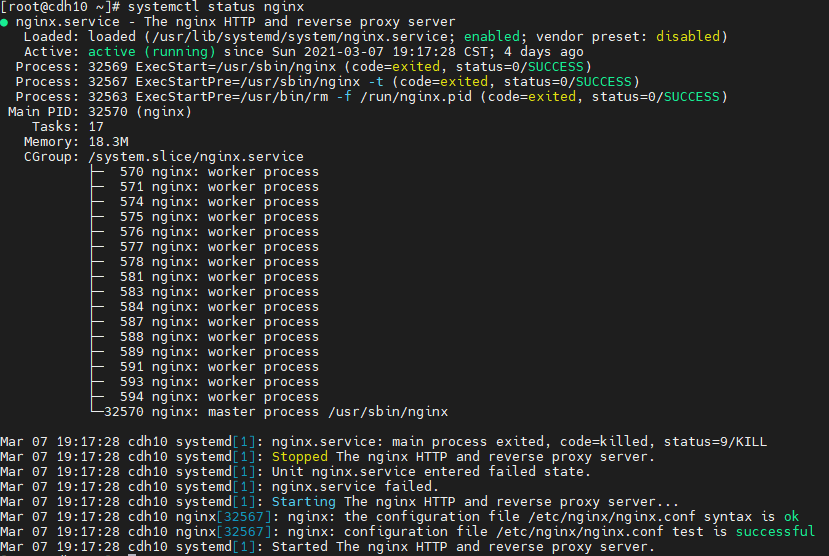Click 'active (running)' status text
The width and height of the screenshot is (829, 556).
(x=152, y=52)
